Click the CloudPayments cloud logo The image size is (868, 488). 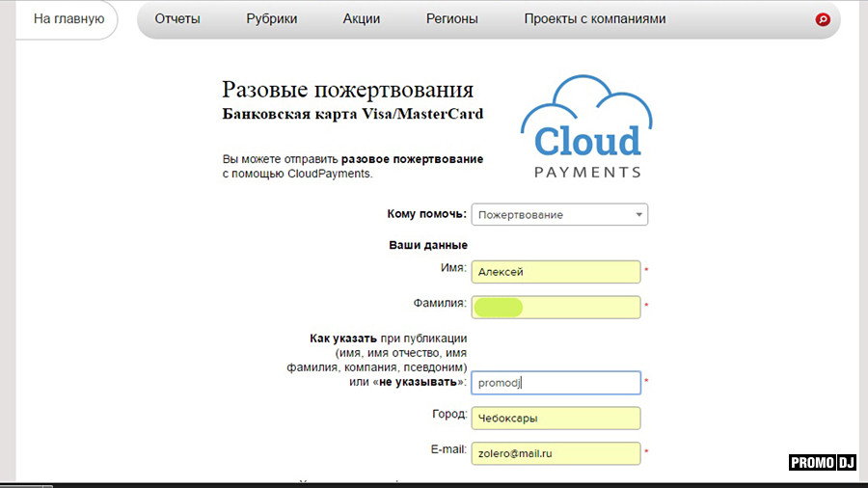point(586,126)
